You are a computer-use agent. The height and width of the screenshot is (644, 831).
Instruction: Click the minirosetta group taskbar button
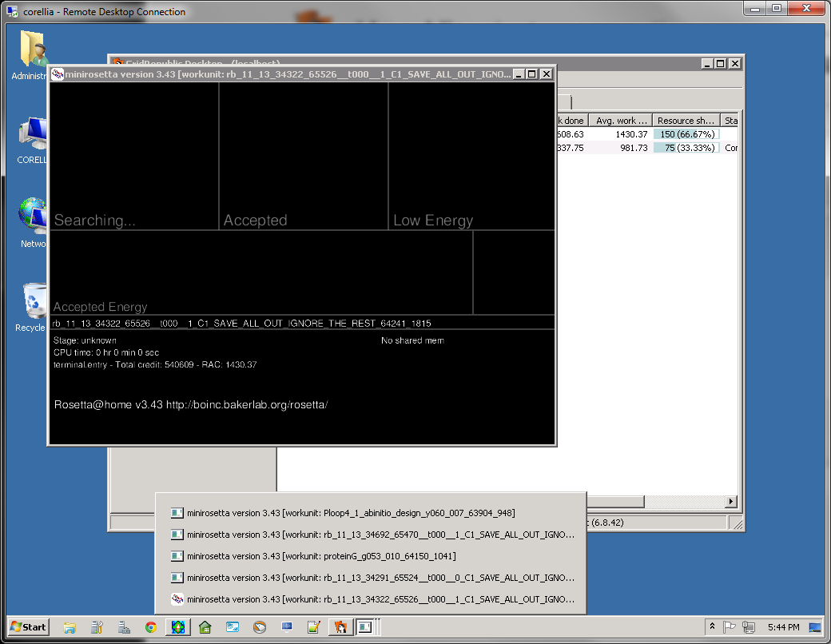[368, 627]
